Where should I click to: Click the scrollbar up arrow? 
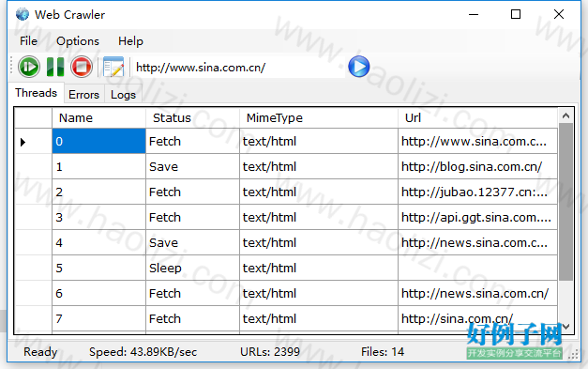(565, 115)
